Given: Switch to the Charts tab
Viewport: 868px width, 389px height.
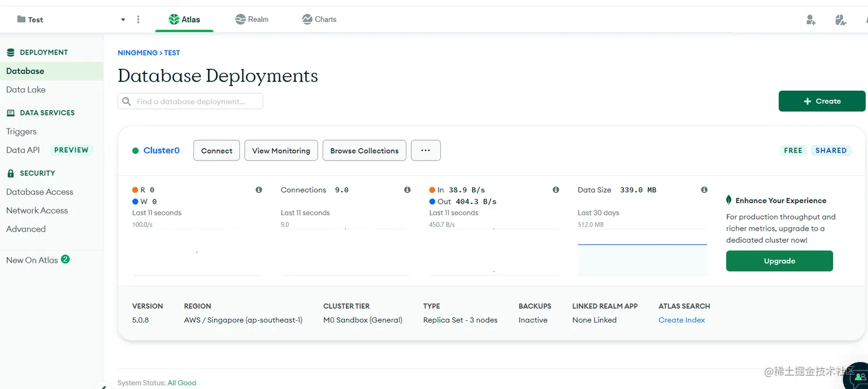Looking at the screenshot, I should coord(319,20).
